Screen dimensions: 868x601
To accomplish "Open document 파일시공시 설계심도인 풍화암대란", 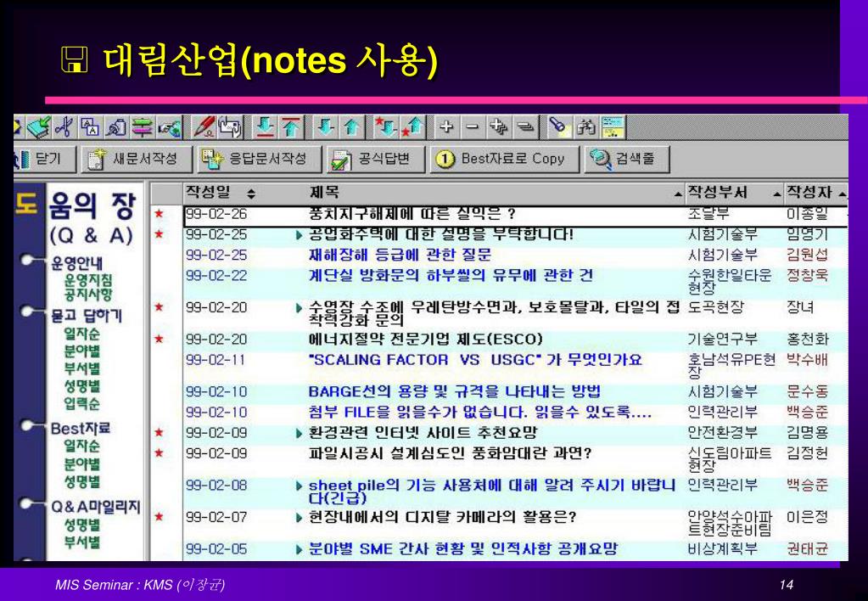I will 450,453.
